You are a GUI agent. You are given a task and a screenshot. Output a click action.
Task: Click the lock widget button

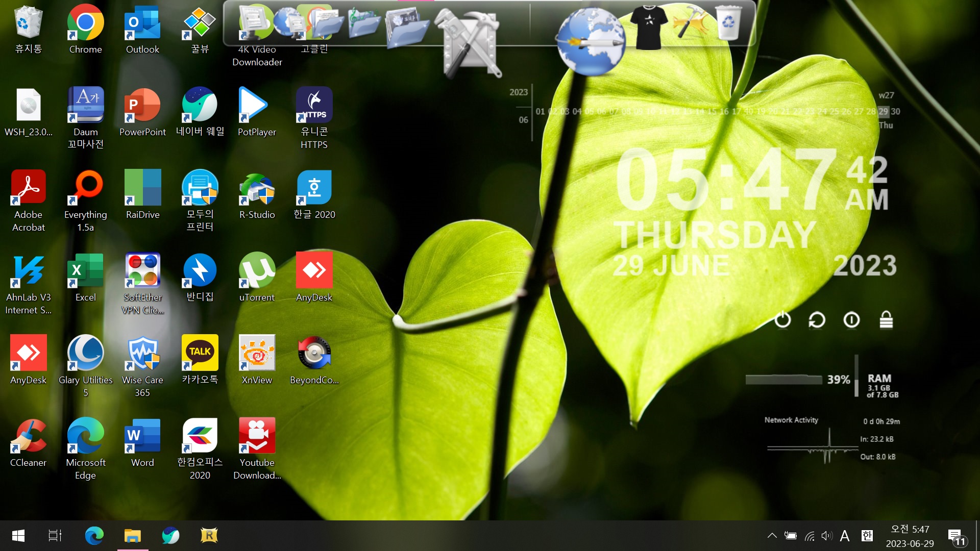886,320
